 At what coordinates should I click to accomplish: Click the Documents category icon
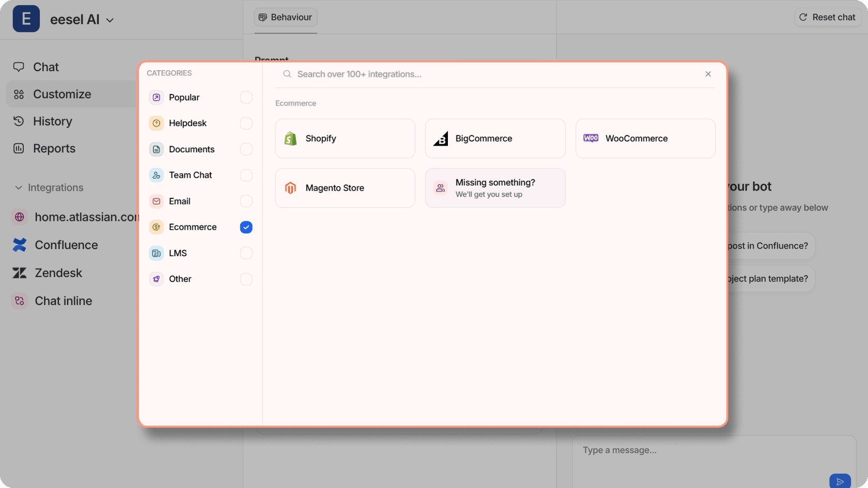[x=156, y=149]
